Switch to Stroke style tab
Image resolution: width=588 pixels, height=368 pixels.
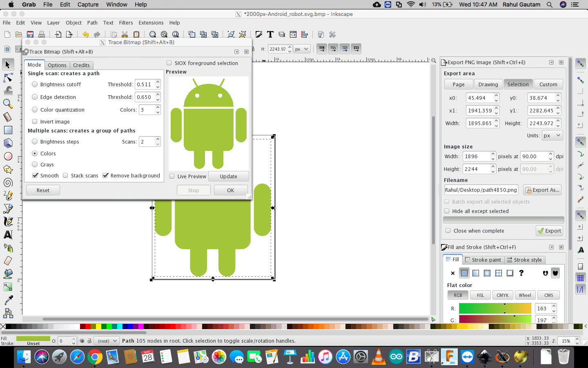524,260
